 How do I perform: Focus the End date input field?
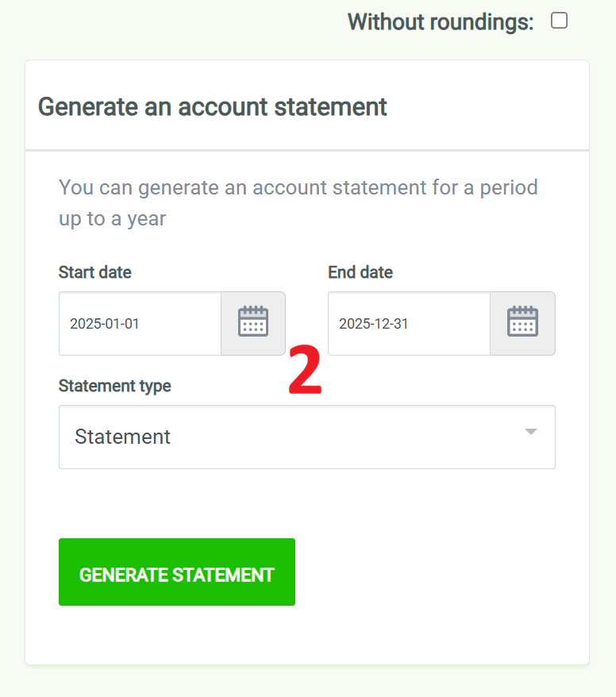[409, 323]
